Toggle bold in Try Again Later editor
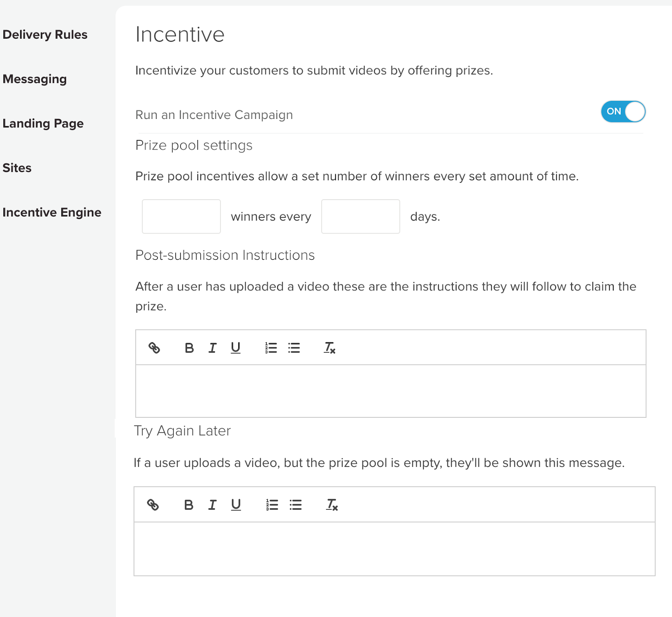 [x=189, y=504]
